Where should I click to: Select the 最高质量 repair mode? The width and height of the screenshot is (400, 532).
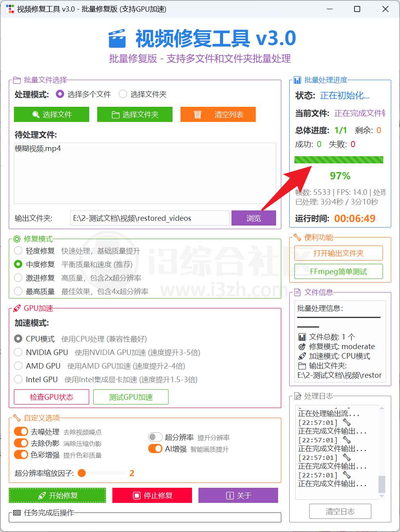tap(18, 291)
